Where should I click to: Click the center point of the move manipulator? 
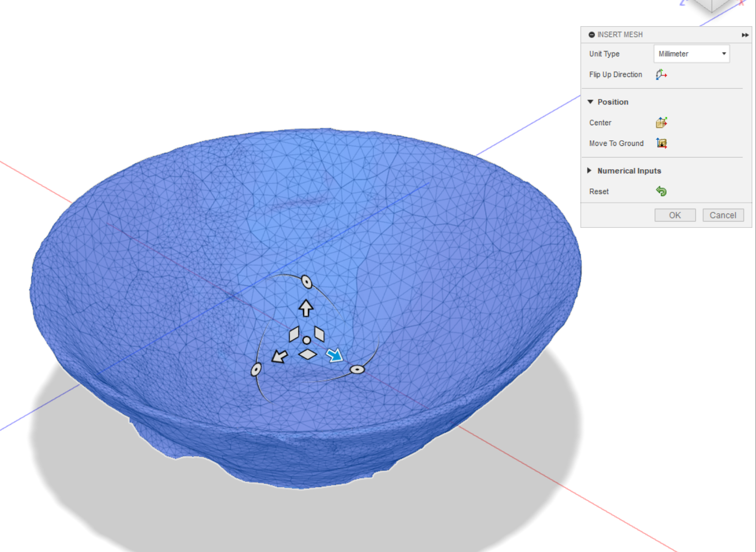pyautogui.click(x=306, y=340)
